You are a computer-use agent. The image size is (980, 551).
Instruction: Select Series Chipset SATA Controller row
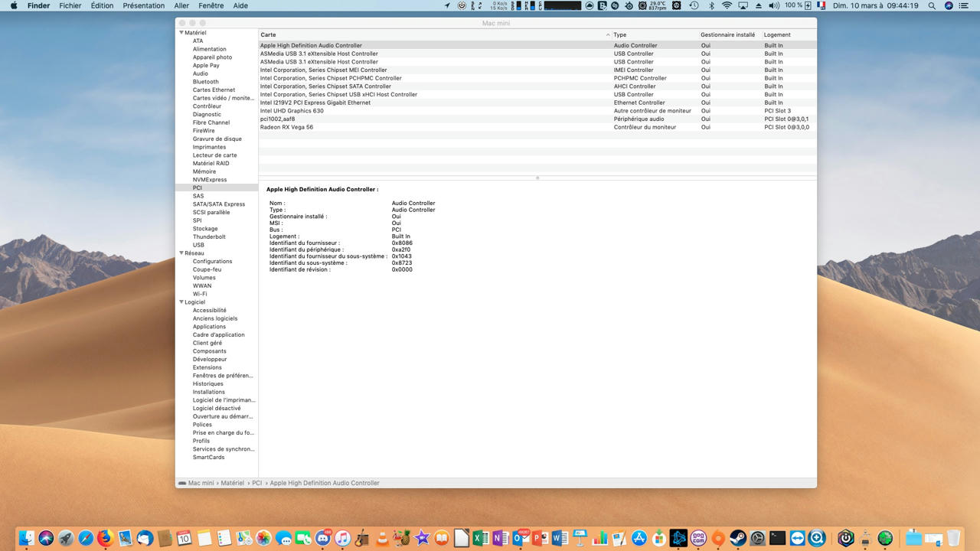(537, 86)
